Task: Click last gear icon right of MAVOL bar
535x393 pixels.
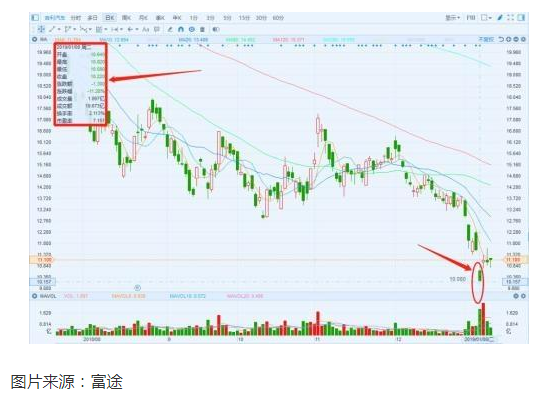Action: 523,296
